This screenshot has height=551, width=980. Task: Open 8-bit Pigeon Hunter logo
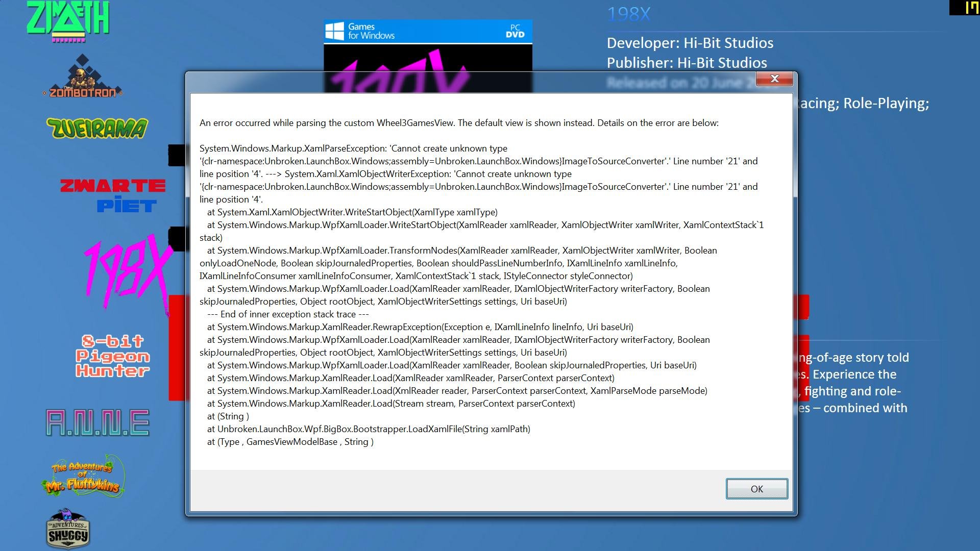tap(113, 356)
